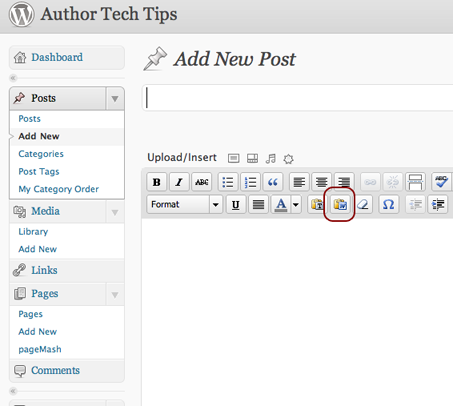Image resolution: width=453 pixels, height=406 pixels.
Task: Collapse the Posts menu arrow
Action: [x=115, y=99]
